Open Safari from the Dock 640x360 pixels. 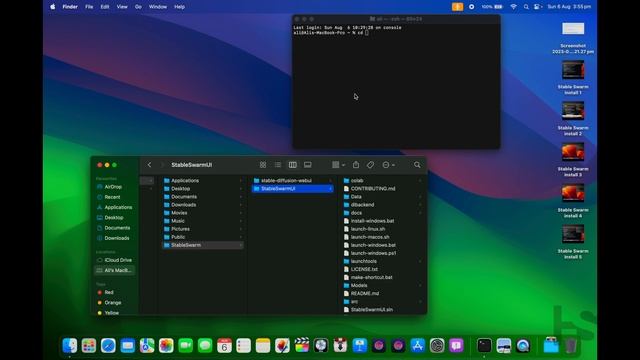(x=108, y=346)
